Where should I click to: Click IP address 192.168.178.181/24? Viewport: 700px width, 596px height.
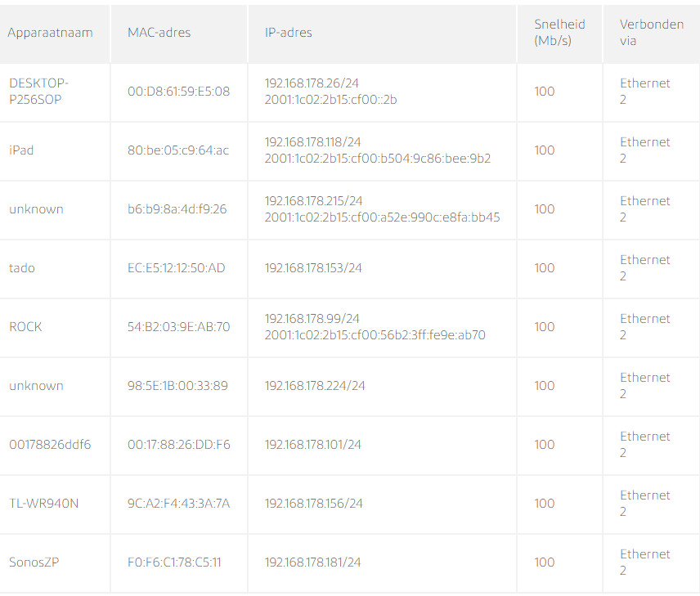tap(312, 562)
